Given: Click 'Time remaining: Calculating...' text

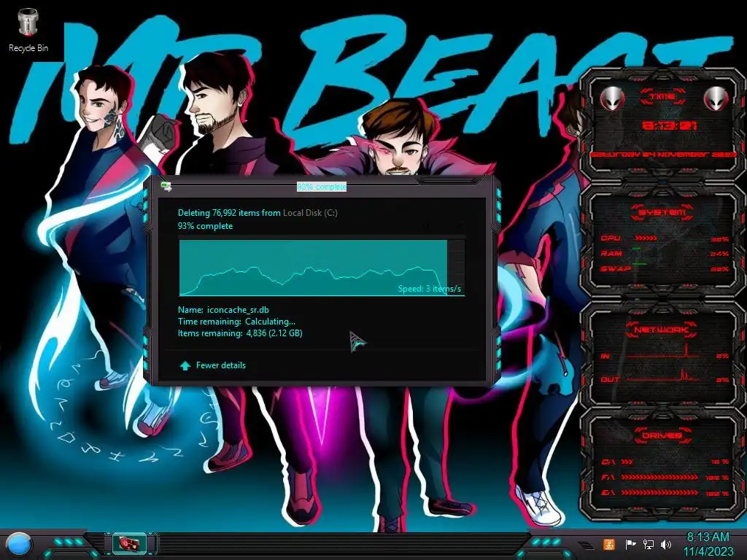Looking at the screenshot, I should click(x=236, y=322).
